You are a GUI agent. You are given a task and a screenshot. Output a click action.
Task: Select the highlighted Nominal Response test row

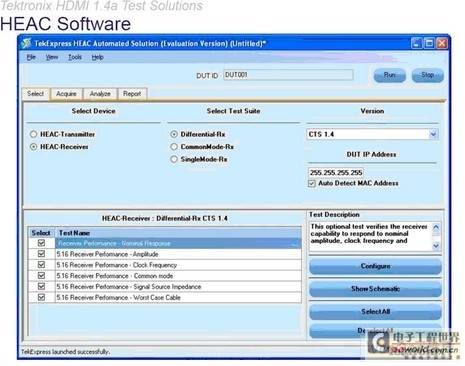click(178, 243)
